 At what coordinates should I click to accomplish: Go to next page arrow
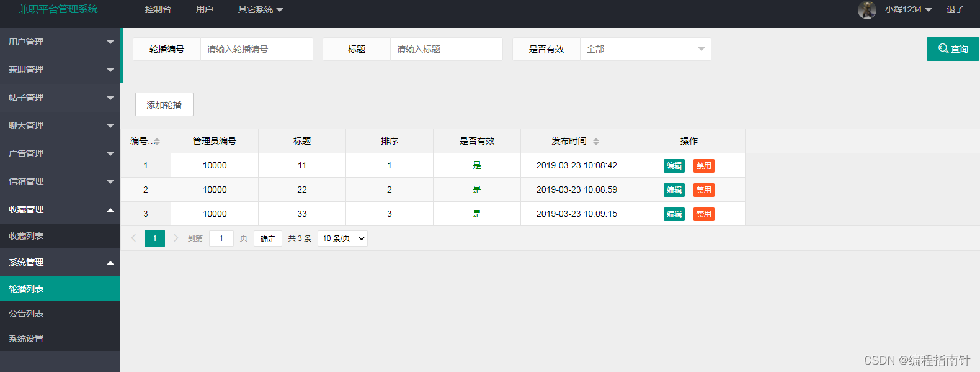[176, 238]
